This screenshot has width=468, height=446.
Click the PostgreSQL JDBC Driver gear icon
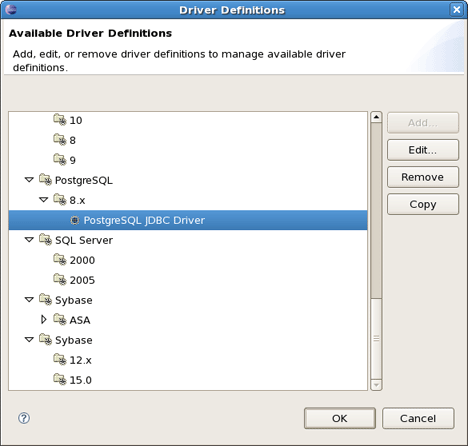coord(75,220)
